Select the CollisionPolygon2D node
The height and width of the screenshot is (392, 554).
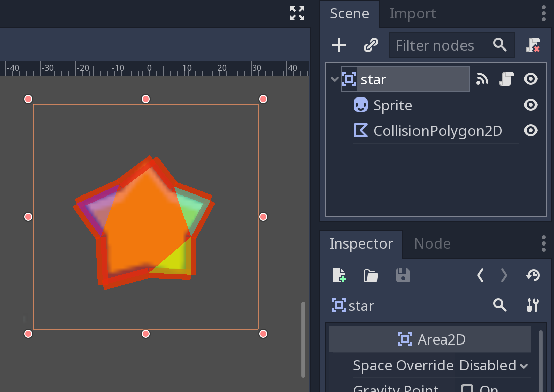(438, 131)
